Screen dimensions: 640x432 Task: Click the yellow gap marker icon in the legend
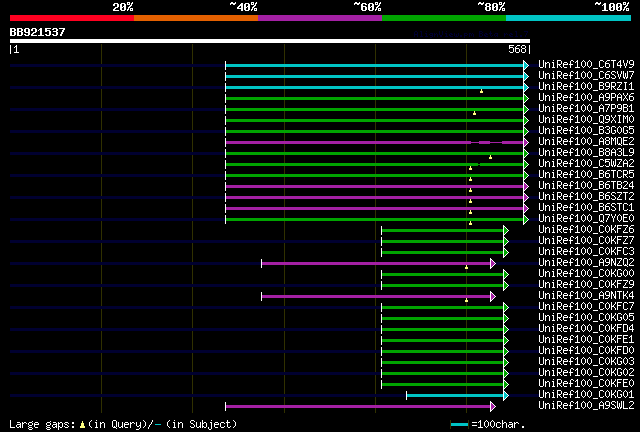[x=82, y=425]
